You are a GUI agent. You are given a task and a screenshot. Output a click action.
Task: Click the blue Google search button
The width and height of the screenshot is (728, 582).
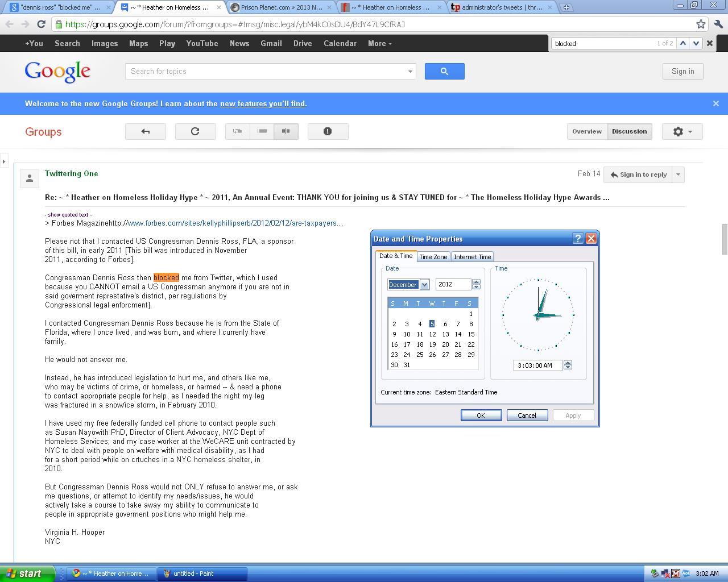coord(444,71)
